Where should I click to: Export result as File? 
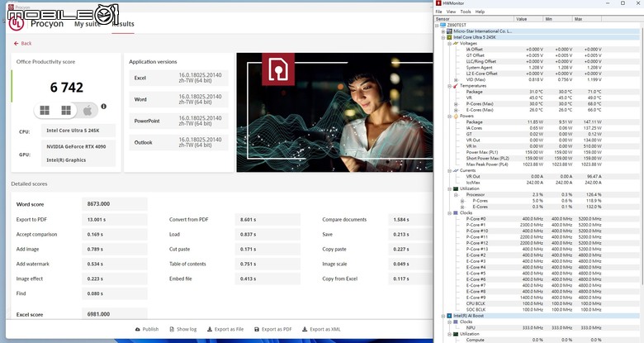point(225,329)
